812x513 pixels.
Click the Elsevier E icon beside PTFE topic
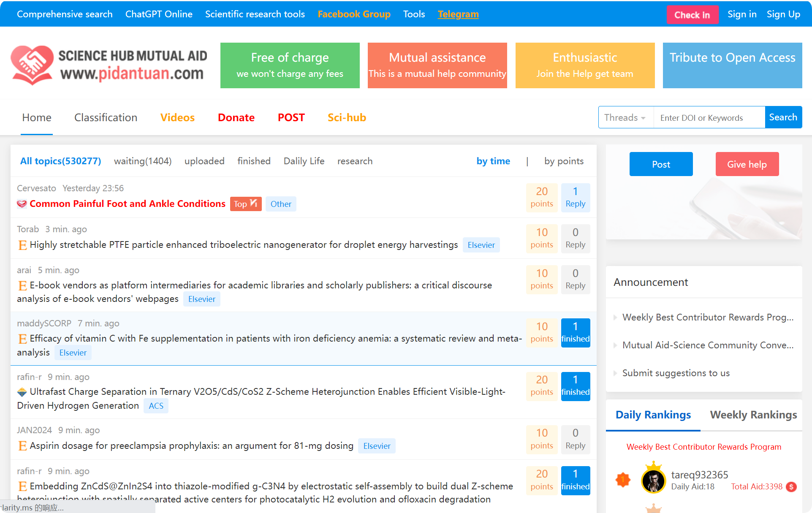22,245
